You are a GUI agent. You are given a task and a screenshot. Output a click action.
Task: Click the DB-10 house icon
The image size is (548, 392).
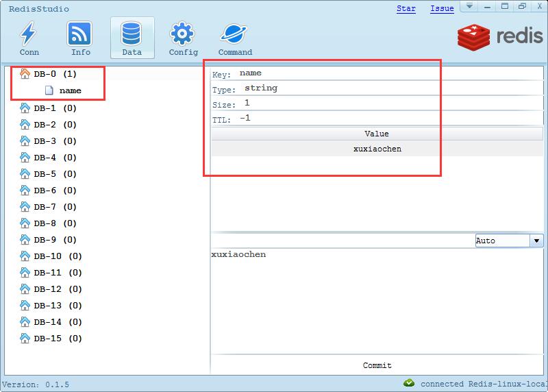click(x=25, y=256)
